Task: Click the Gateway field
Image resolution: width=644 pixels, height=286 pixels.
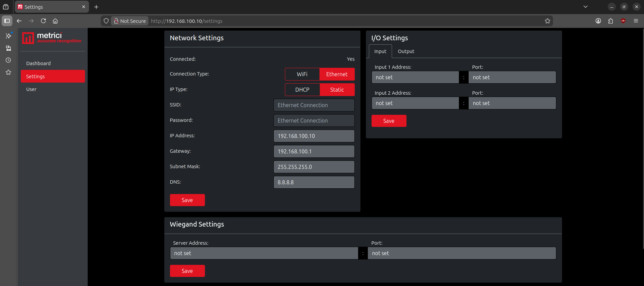Action: tap(314, 151)
